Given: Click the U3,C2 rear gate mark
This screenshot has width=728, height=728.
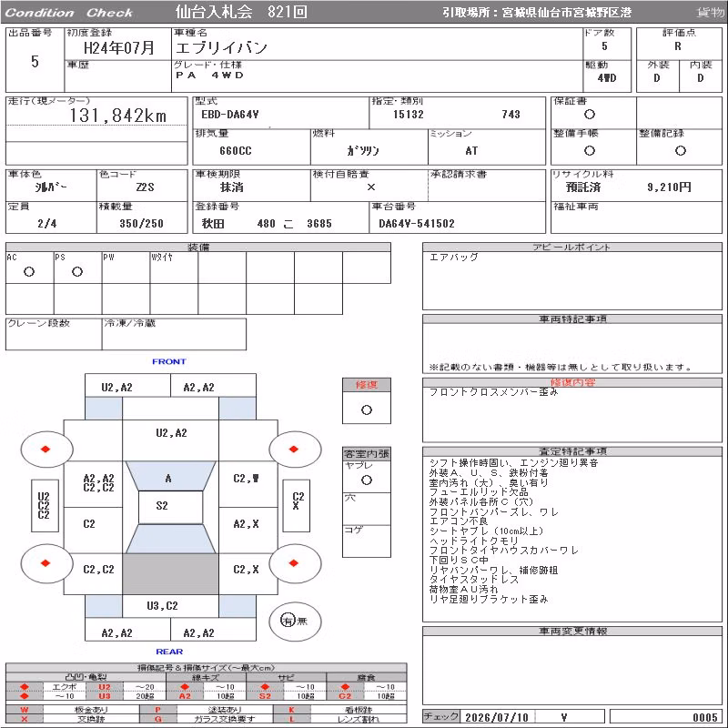Looking at the screenshot, I should (x=162, y=606).
